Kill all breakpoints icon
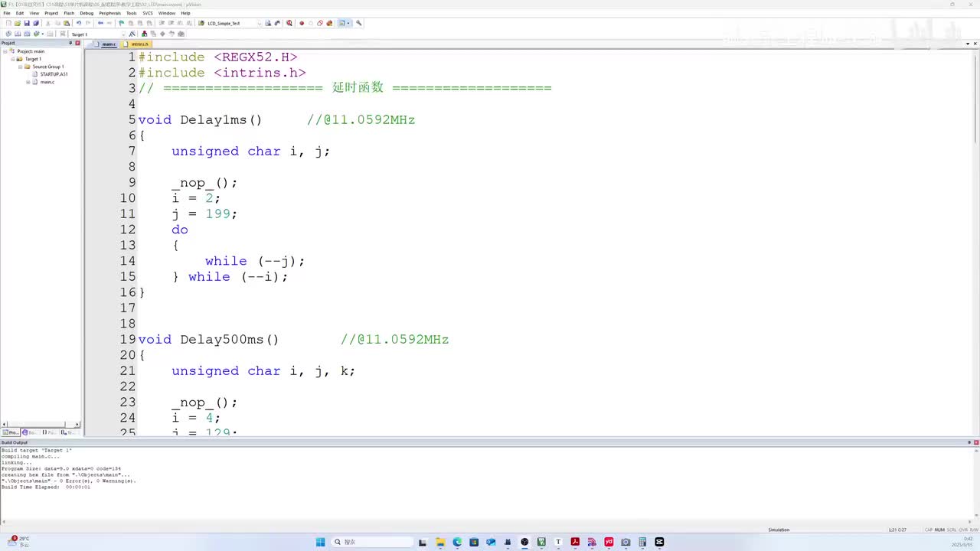 [329, 23]
